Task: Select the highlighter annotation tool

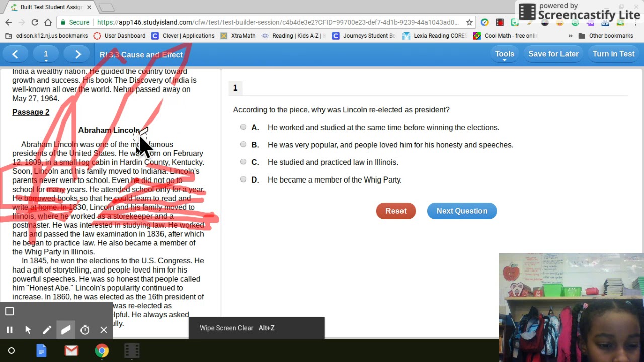Action: pos(66,330)
